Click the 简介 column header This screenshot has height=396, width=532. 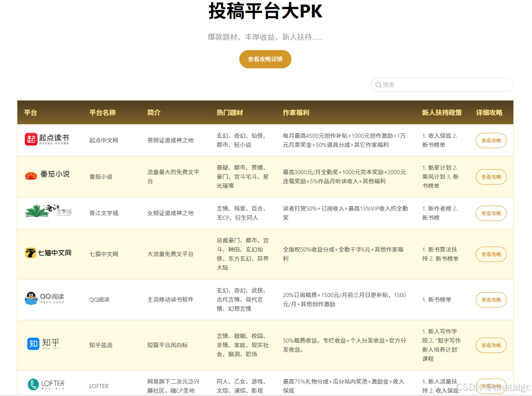tap(154, 113)
